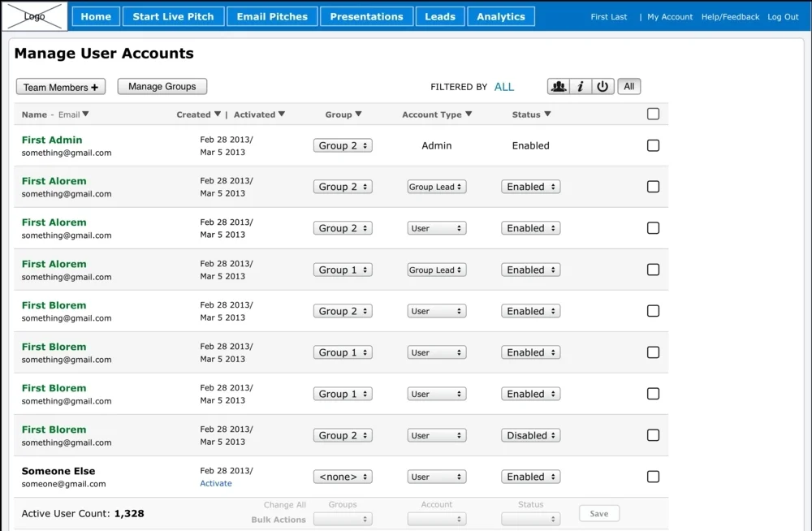Click the Team Members + button
This screenshot has height=531, width=812.
[60, 86]
